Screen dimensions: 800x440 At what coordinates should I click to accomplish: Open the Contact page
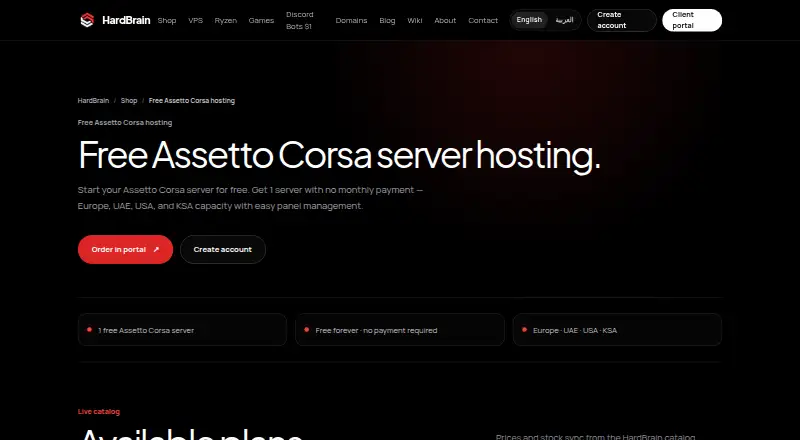click(x=483, y=20)
